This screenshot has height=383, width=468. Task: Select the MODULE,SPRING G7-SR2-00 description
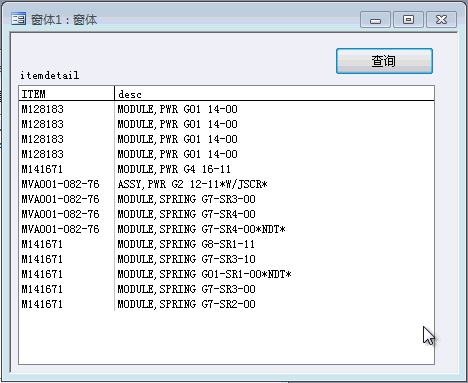click(x=186, y=304)
